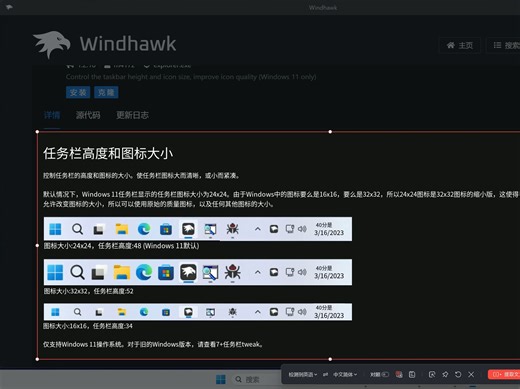Click the small hawk icon in the title bar
This screenshot has width=520, height=389.
(9, 7)
